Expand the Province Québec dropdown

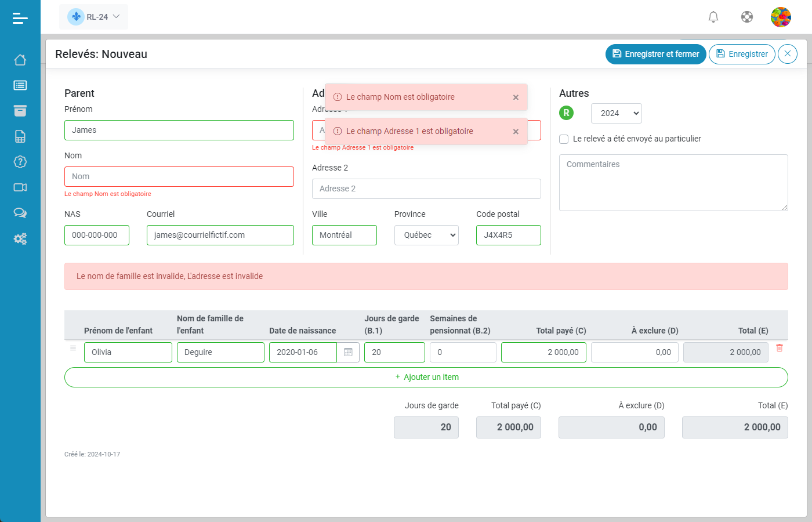(x=426, y=235)
